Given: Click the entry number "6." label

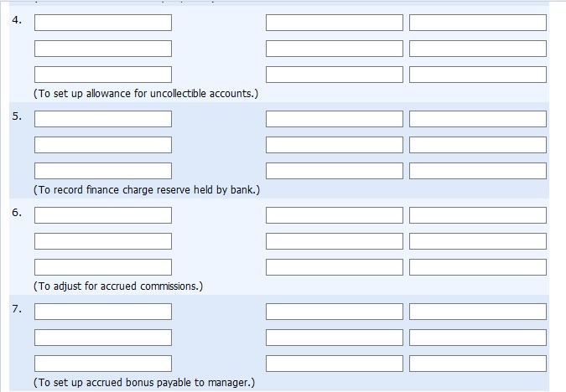Looking at the screenshot, I should click(x=17, y=213).
